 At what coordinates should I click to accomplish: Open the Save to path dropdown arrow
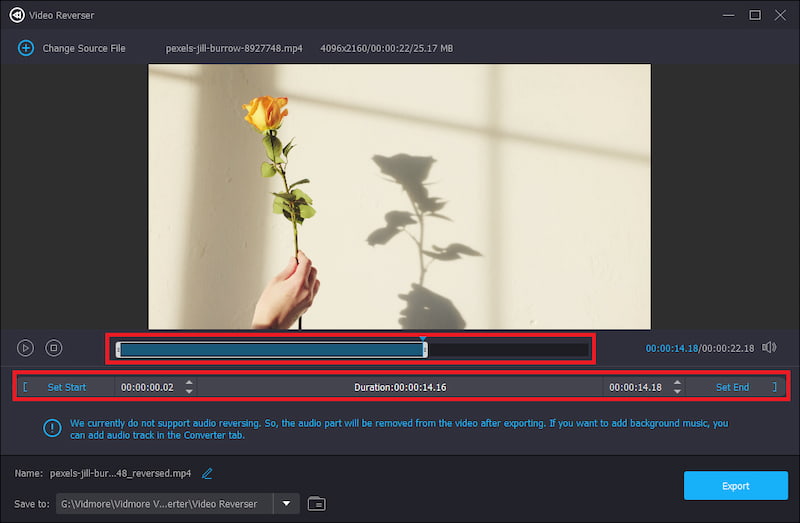[x=287, y=504]
